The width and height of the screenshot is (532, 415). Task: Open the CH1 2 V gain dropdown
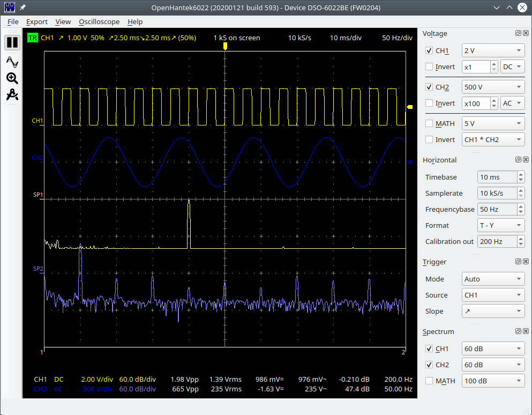point(493,50)
